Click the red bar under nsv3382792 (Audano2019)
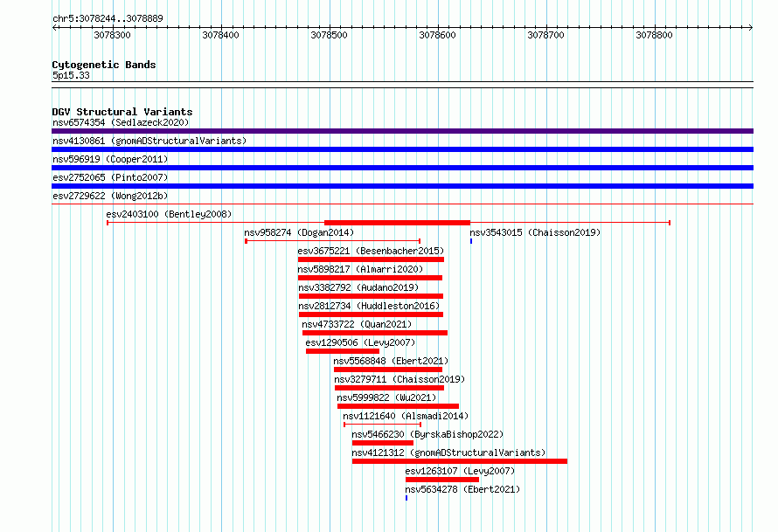 pyautogui.click(x=371, y=296)
